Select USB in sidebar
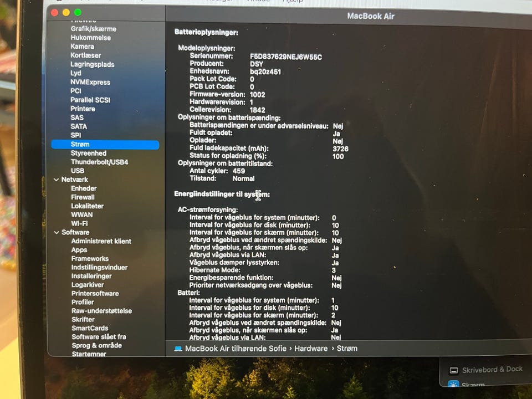 point(78,171)
